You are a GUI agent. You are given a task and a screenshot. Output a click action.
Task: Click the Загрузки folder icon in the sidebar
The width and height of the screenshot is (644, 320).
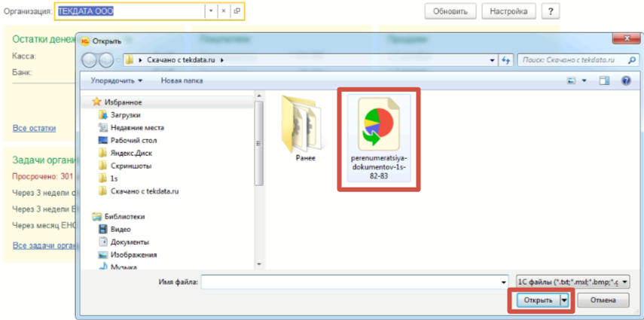102,115
